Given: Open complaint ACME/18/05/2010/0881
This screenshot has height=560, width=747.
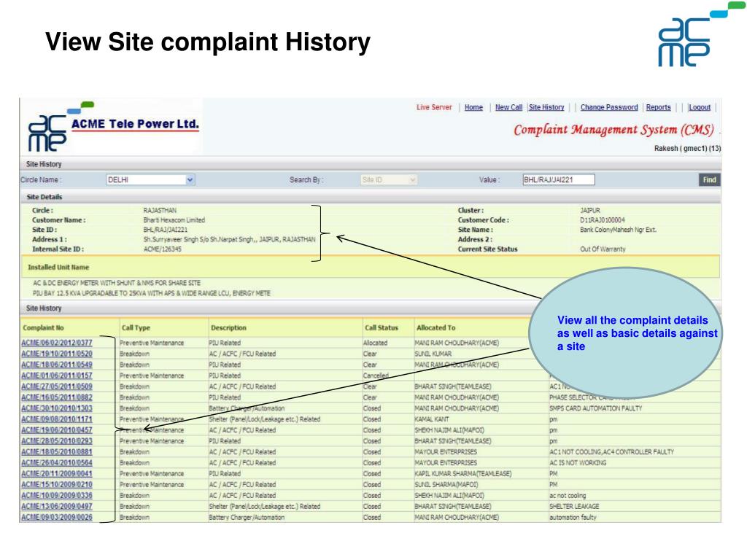Looking at the screenshot, I should pyautogui.click(x=57, y=452).
